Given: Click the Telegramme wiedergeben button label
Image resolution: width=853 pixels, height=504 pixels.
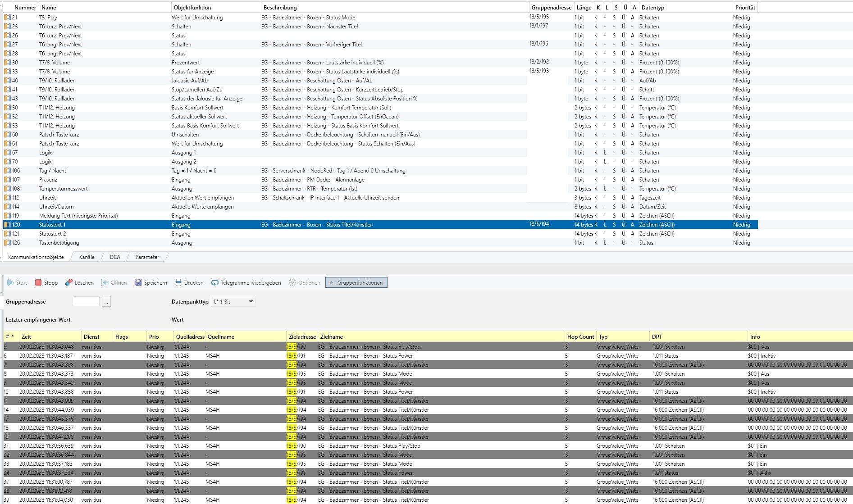Looking at the screenshot, I should (251, 283).
